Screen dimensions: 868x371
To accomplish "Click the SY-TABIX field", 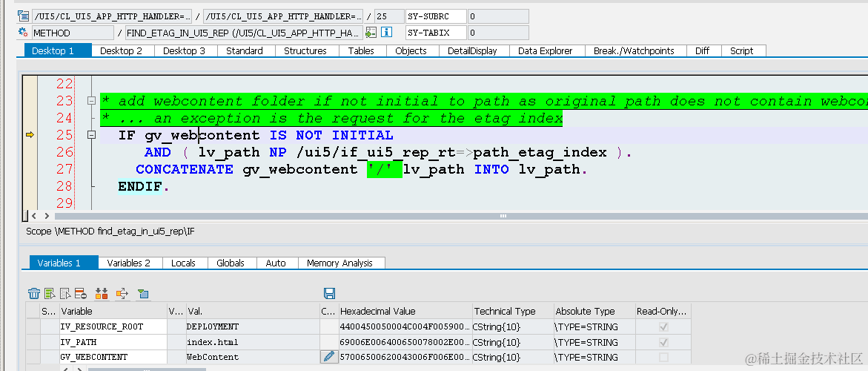I will 437,33.
